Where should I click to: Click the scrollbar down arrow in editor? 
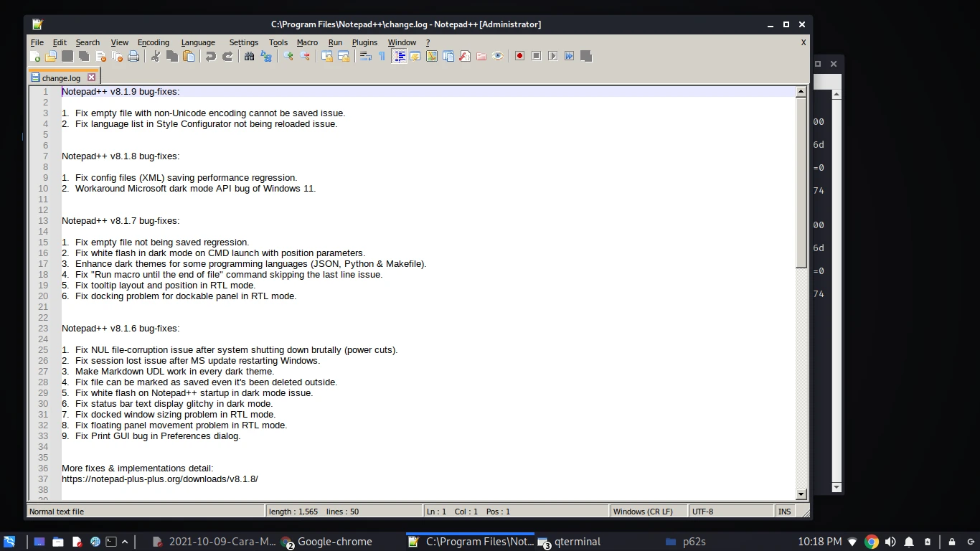click(801, 494)
